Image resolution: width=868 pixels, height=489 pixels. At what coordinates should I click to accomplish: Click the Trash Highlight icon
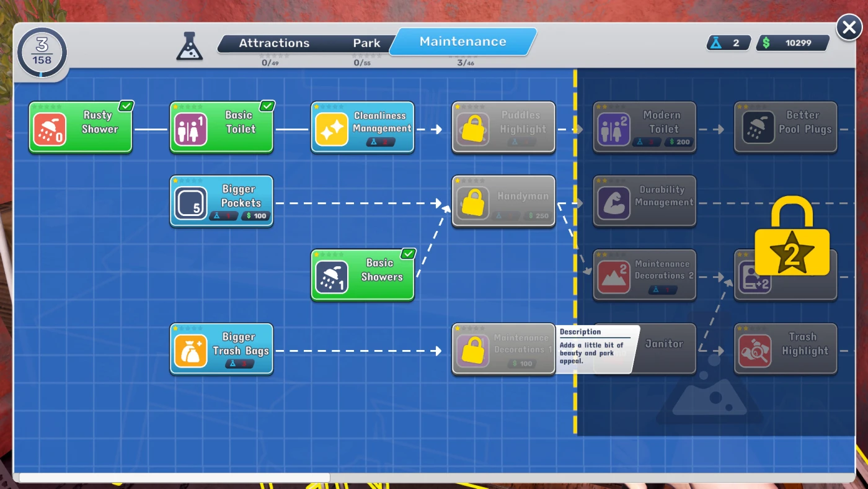coord(755,351)
